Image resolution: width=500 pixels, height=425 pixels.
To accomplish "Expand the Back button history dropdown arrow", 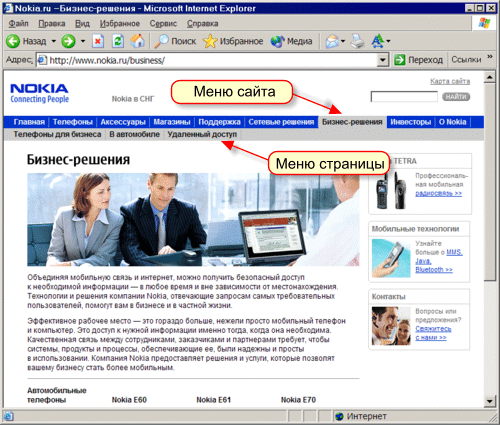I will [53, 41].
